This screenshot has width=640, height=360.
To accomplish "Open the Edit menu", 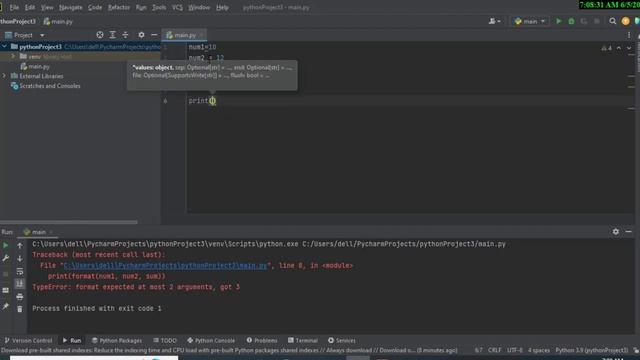I will pyautogui.click(x=30, y=7).
